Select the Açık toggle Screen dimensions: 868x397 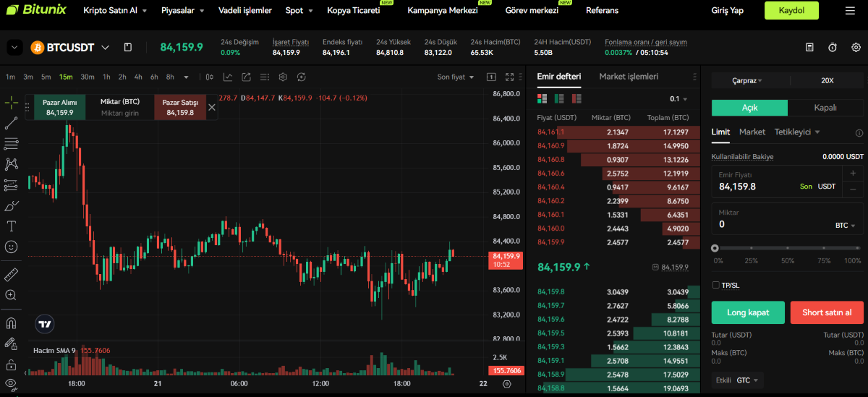749,107
